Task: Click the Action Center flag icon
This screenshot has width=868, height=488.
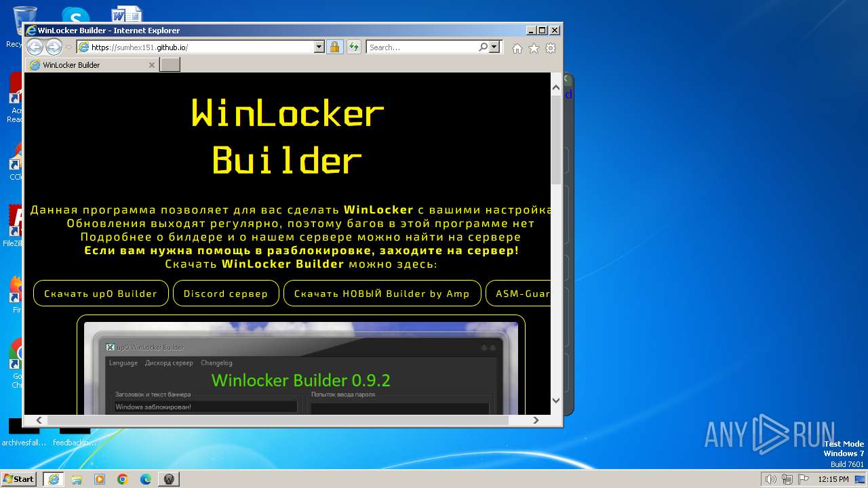Action: coord(803,479)
